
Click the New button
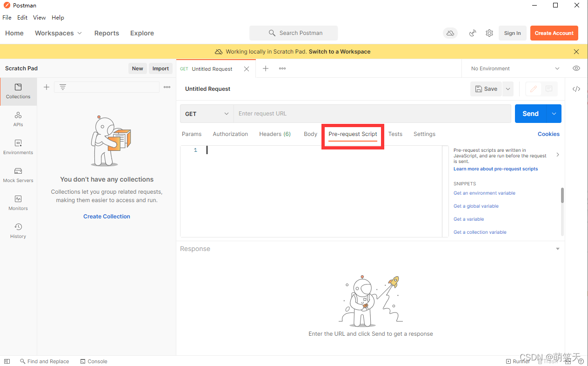(138, 68)
